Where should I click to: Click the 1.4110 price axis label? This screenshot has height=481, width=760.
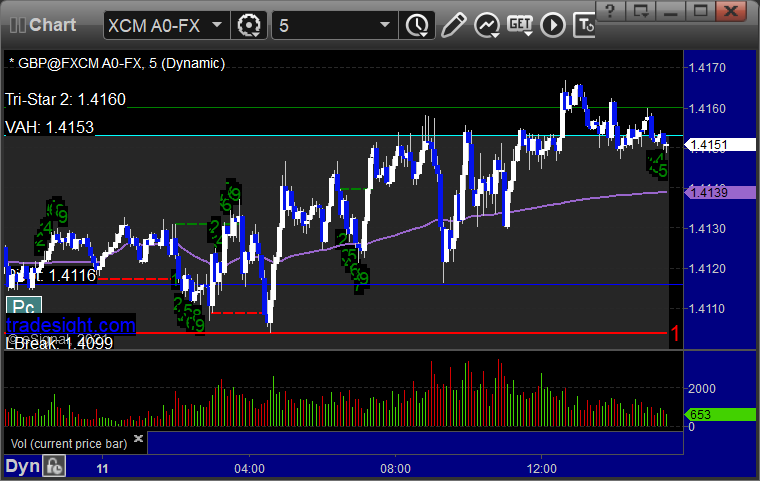coord(708,308)
